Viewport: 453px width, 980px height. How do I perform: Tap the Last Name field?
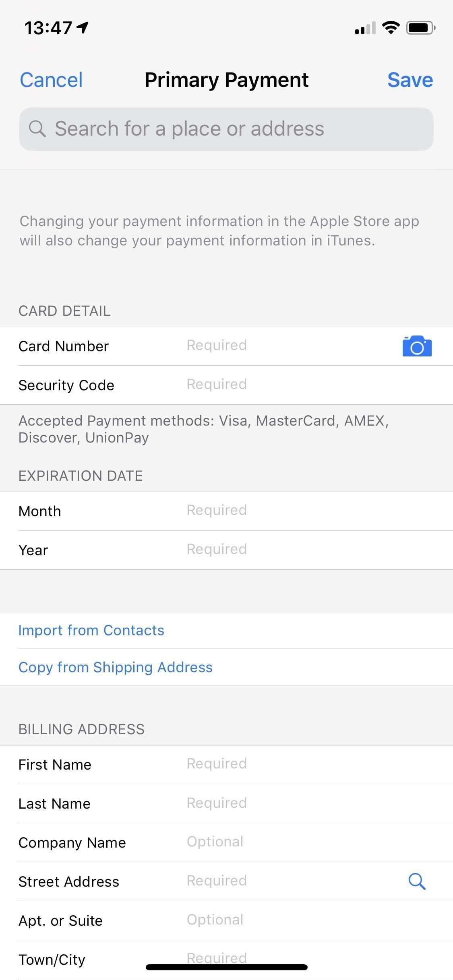coord(282,803)
